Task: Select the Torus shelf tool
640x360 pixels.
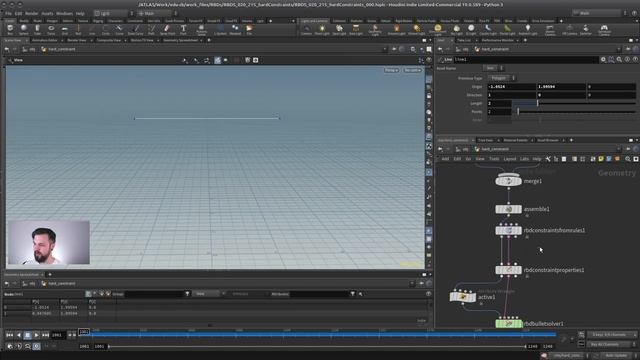Action: 51,29
